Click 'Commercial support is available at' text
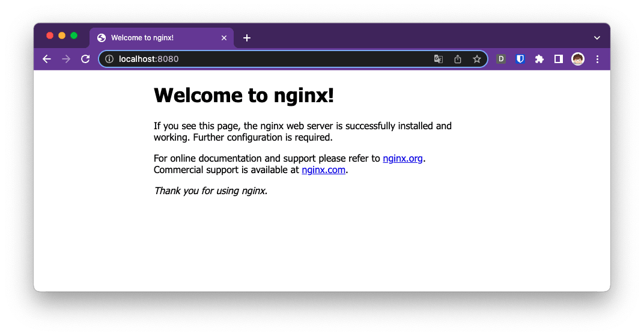Image resolution: width=644 pixels, height=336 pixels. pos(226,170)
